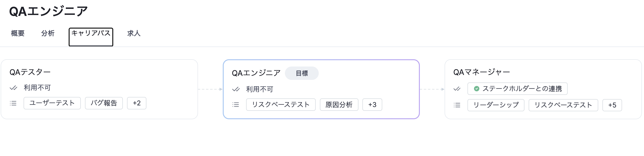Click the 原因分析 skill tag
Image resolution: width=644 pixels, height=156 pixels.
click(339, 104)
